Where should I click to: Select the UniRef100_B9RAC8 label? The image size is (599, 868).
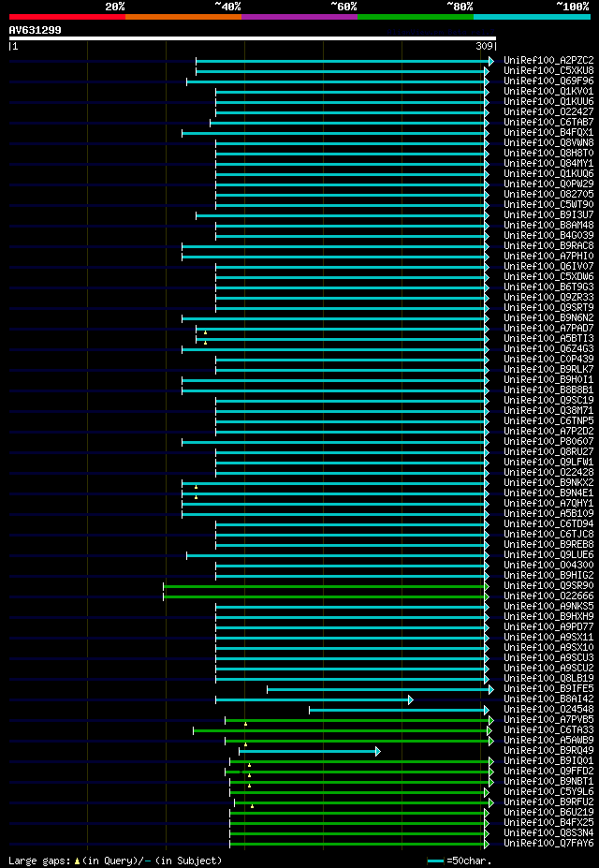point(548,245)
